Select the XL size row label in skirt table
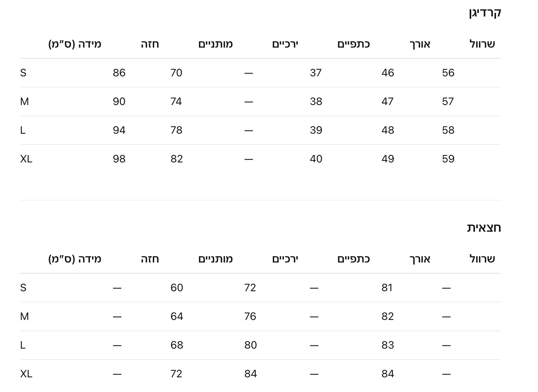Screen dimensions: 538x392 26,374
